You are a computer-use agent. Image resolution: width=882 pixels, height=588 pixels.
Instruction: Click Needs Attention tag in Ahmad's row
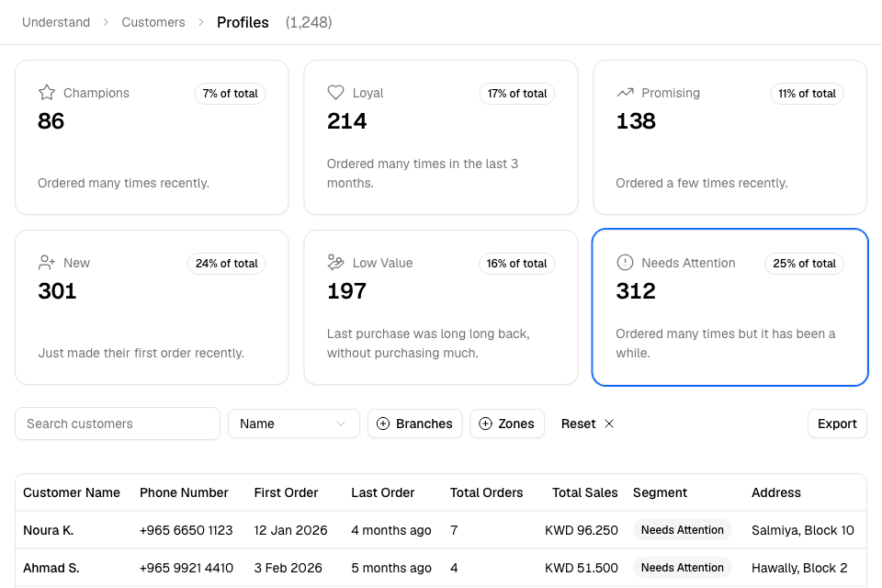[x=683, y=568]
